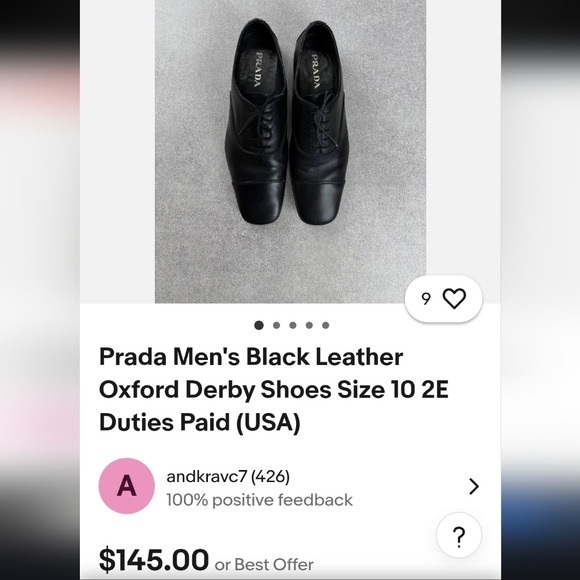
Task: Tap the right shoe in the photo
Action: point(319,122)
